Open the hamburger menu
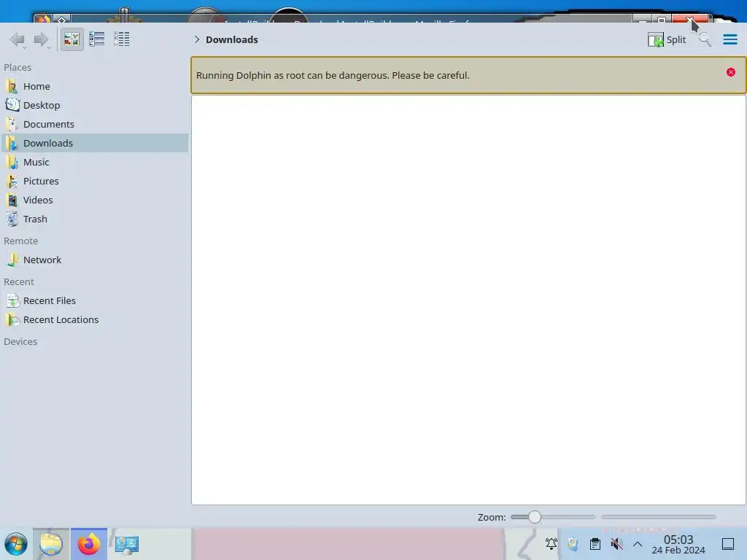This screenshot has height=560, width=747. point(729,39)
